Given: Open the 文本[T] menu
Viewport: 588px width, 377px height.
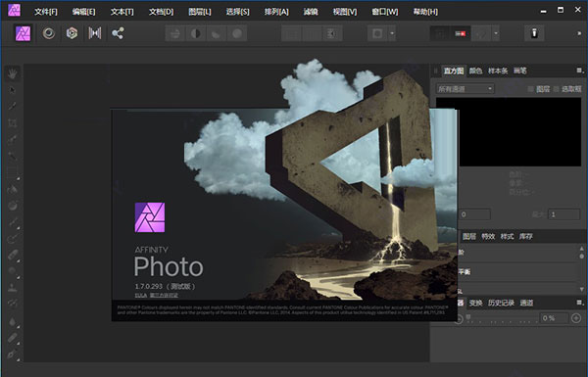Looking at the screenshot, I should [122, 12].
